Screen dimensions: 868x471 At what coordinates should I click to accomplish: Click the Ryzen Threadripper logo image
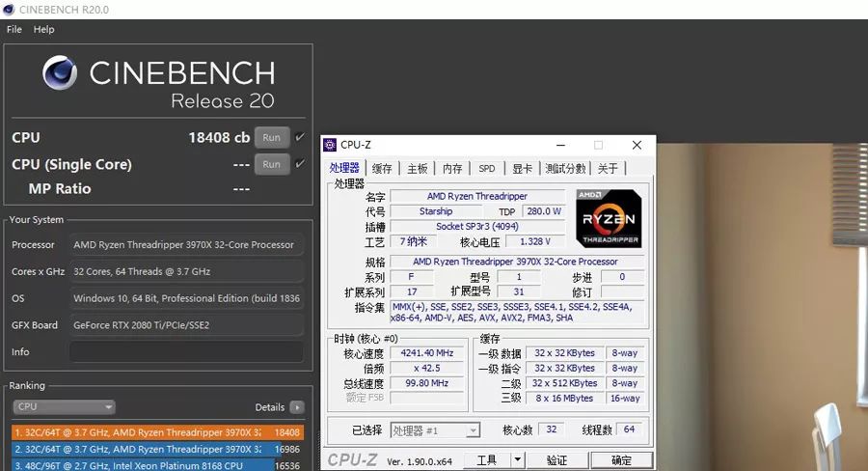tap(609, 218)
